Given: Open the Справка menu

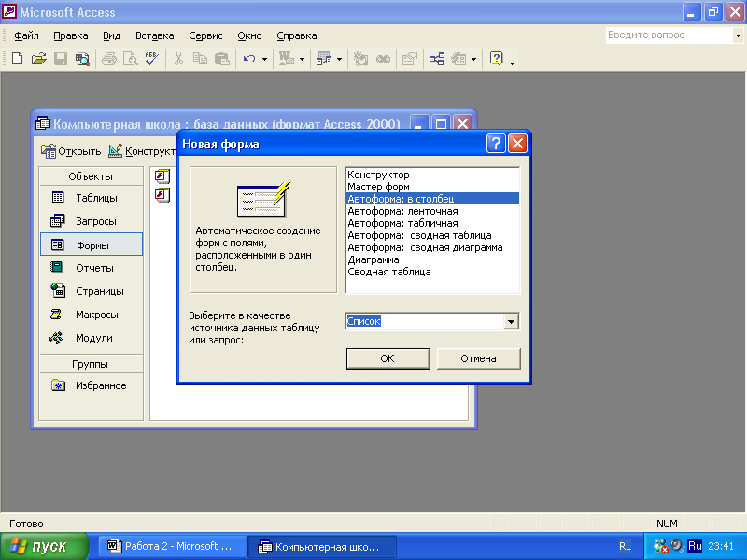Looking at the screenshot, I should click(296, 35).
